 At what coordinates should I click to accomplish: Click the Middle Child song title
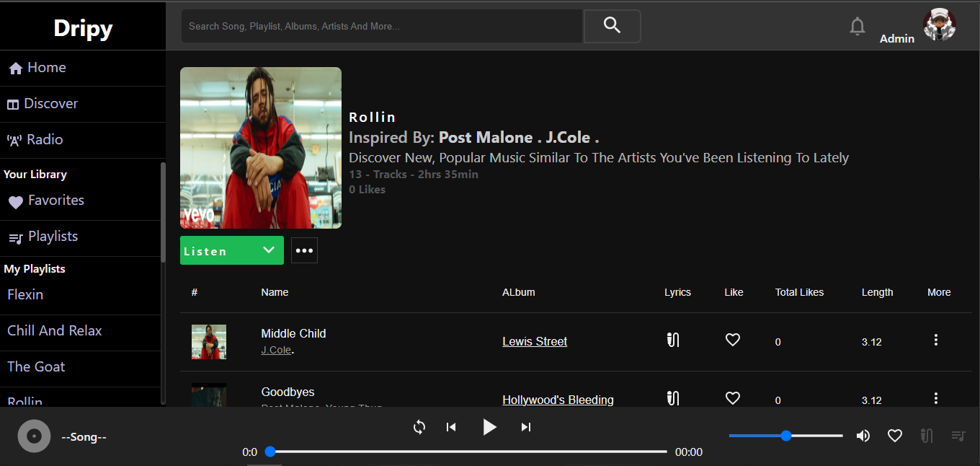[x=293, y=333]
